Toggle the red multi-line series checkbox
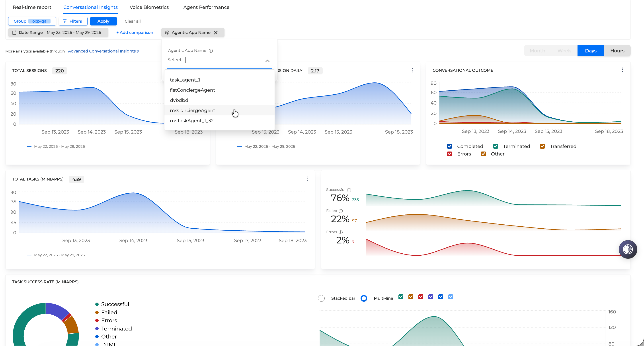The width and height of the screenshot is (644, 346). coord(421,297)
